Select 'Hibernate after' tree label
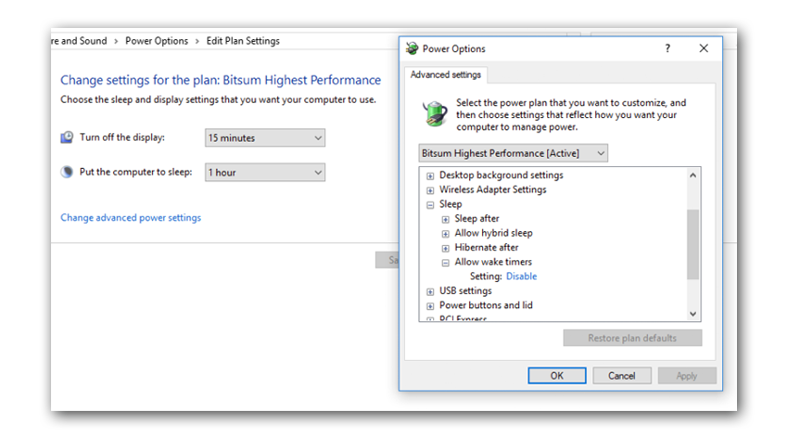Screen dimensions: 800x446 [x=486, y=247]
